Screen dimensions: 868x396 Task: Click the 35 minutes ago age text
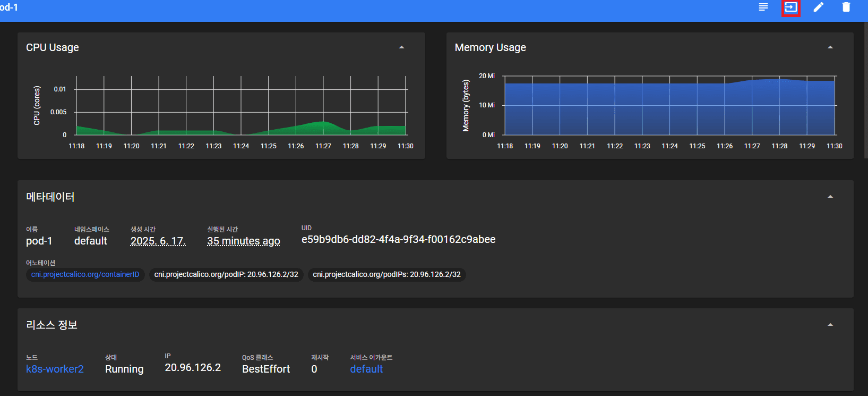point(243,241)
